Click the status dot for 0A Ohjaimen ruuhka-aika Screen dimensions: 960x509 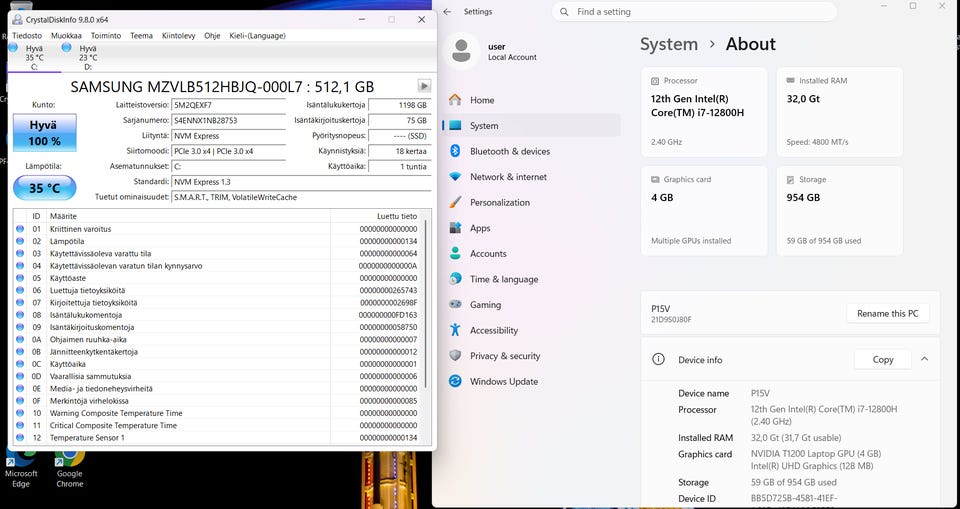pyautogui.click(x=20, y=339)
